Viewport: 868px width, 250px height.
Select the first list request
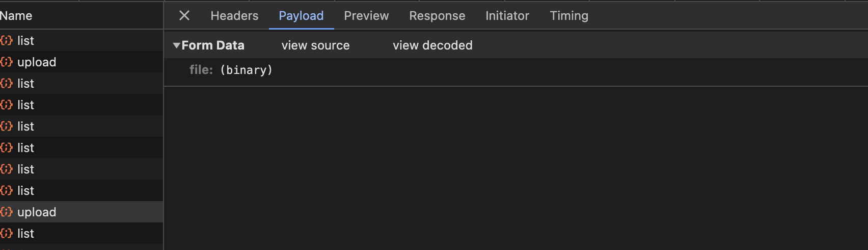point(25,40)
